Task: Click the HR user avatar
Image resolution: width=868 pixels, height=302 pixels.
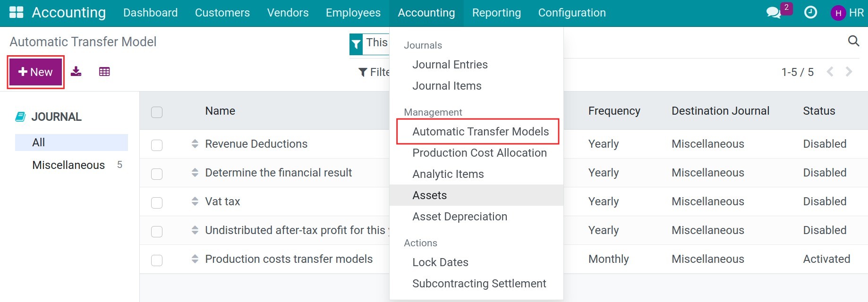Action: pyautogui.click(x=838, y=13)
